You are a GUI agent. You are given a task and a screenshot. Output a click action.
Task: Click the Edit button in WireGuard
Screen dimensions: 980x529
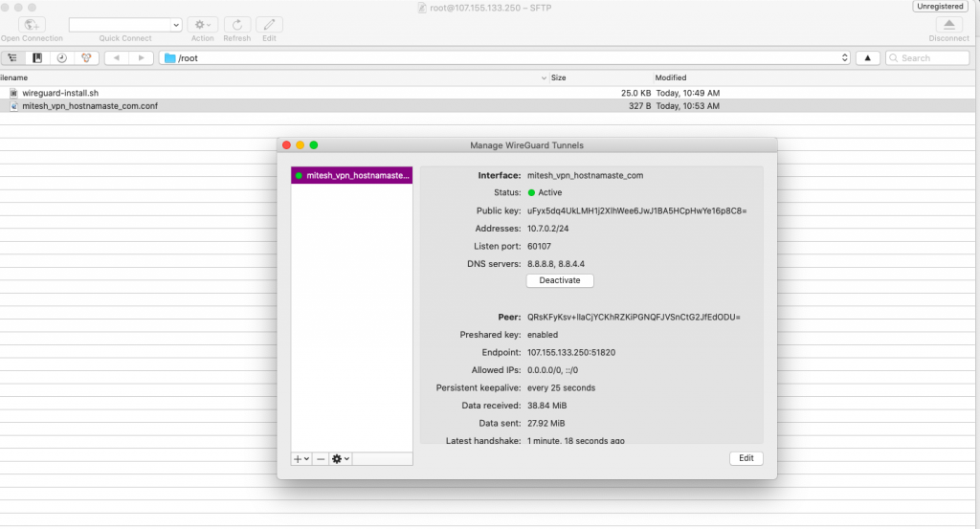pos(746,458)
